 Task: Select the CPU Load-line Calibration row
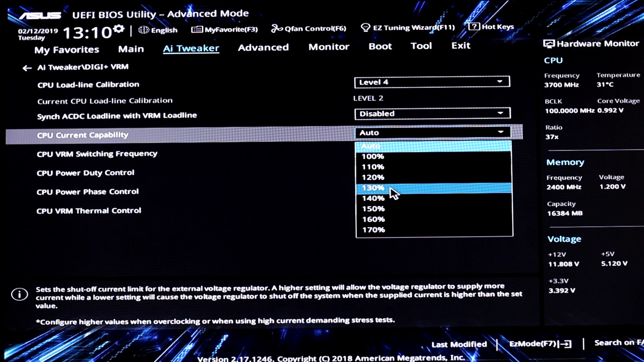click(88, 84)
